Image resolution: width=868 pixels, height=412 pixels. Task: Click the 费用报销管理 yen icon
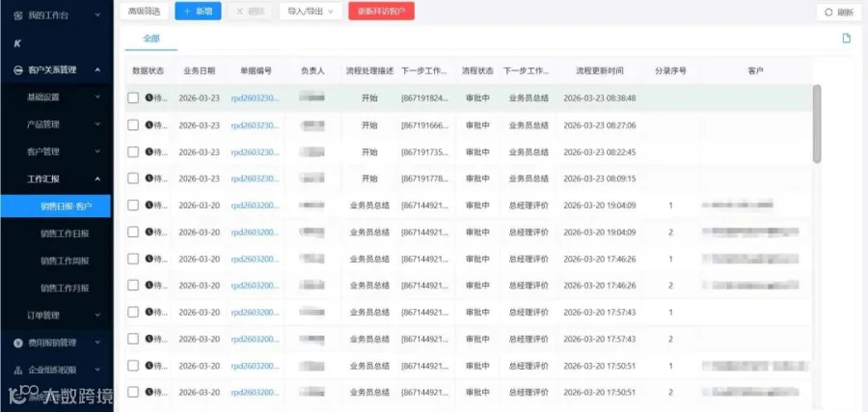pyautogui.click(x=18, y=343)
